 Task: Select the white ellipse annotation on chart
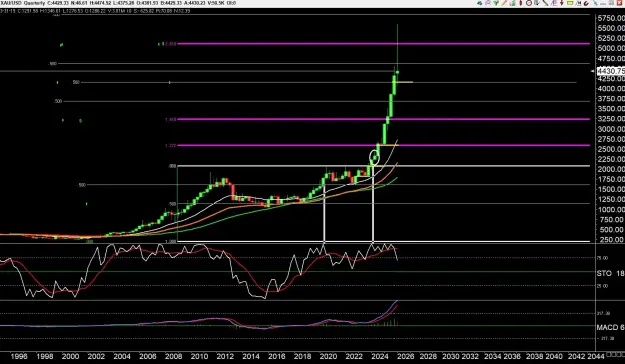(375, 157)
